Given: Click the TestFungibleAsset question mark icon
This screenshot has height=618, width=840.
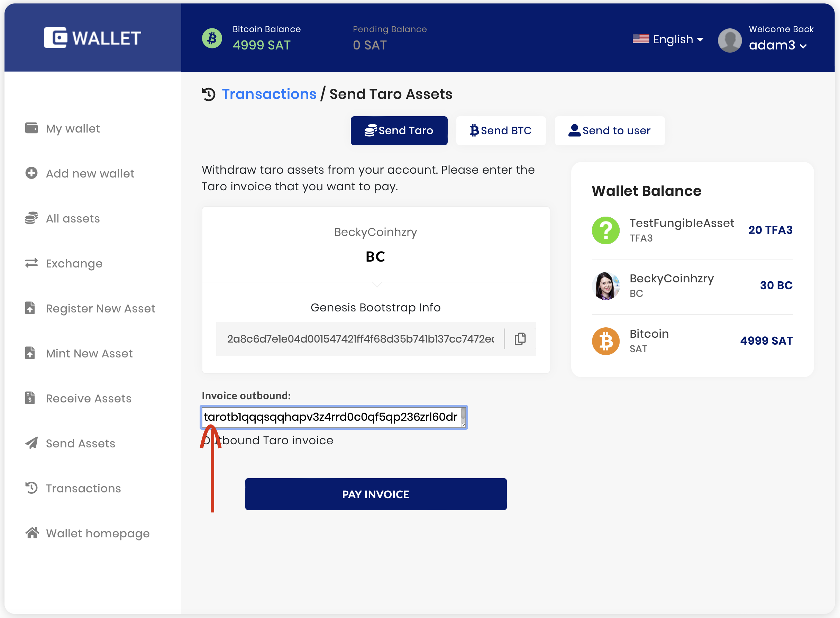Looking at the screenshot, I should pos(605,230).
